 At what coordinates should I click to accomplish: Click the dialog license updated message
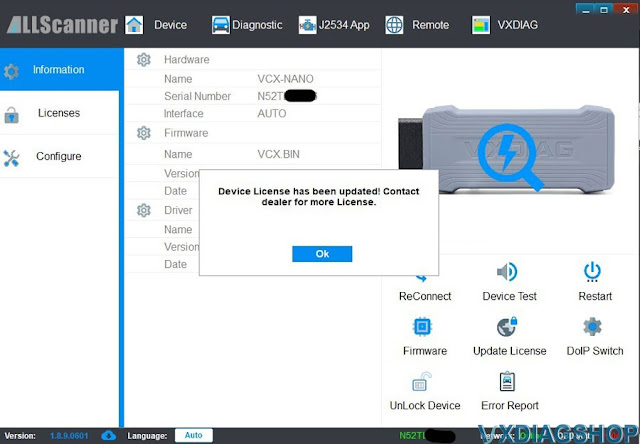pyautogui.click(x=318, y=197)
